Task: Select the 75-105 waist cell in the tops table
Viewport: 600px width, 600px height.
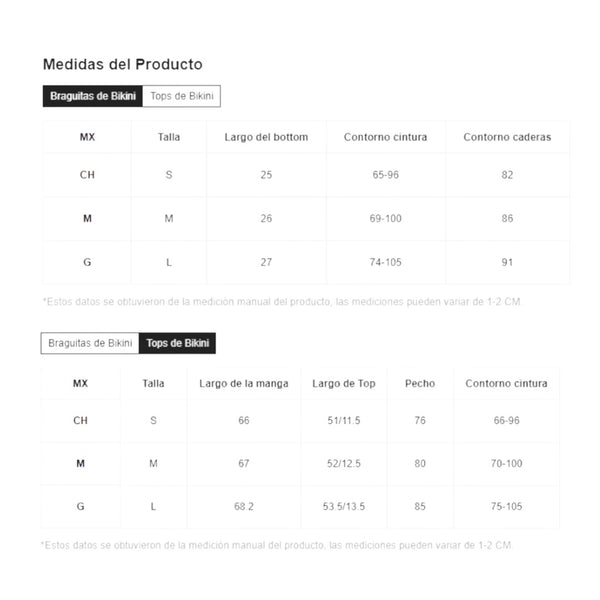Action: 507,506
